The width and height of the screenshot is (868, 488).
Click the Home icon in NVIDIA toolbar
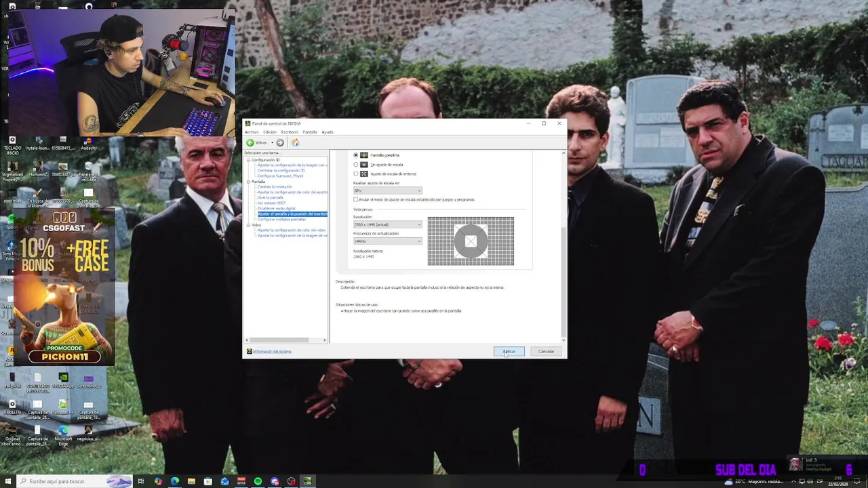[x=295, y=143]
